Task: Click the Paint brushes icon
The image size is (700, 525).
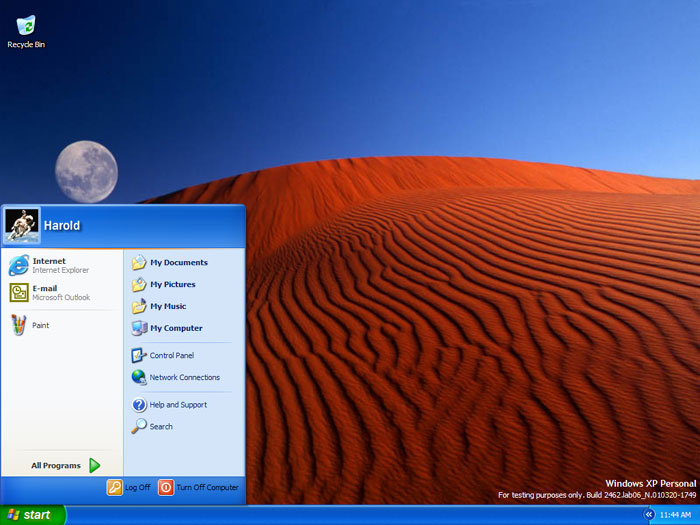Action: (18, 325)
